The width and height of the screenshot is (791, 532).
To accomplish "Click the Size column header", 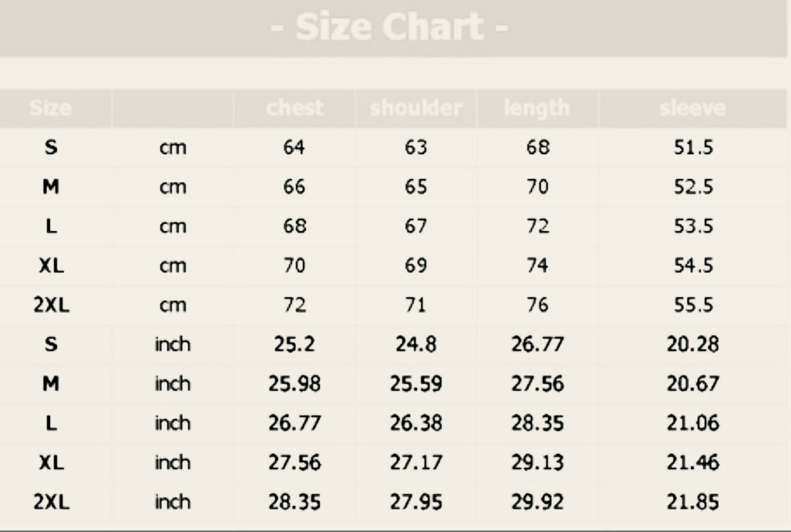I will 51,109.
